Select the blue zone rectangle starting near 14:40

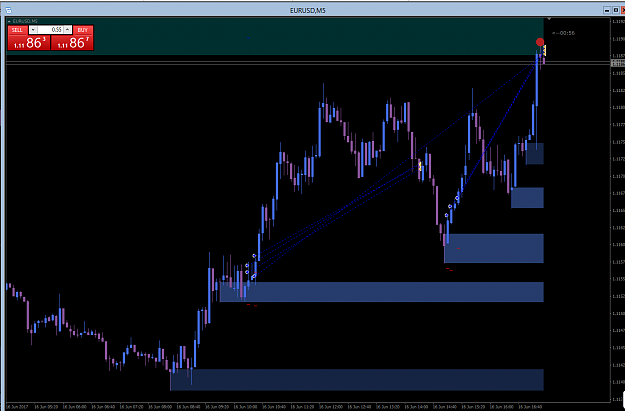point(494,248)
